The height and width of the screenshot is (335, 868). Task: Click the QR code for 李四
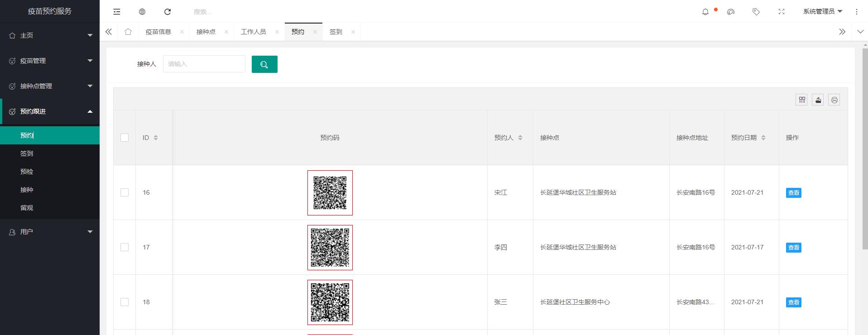pyautogui.click(x=330, y=248)
